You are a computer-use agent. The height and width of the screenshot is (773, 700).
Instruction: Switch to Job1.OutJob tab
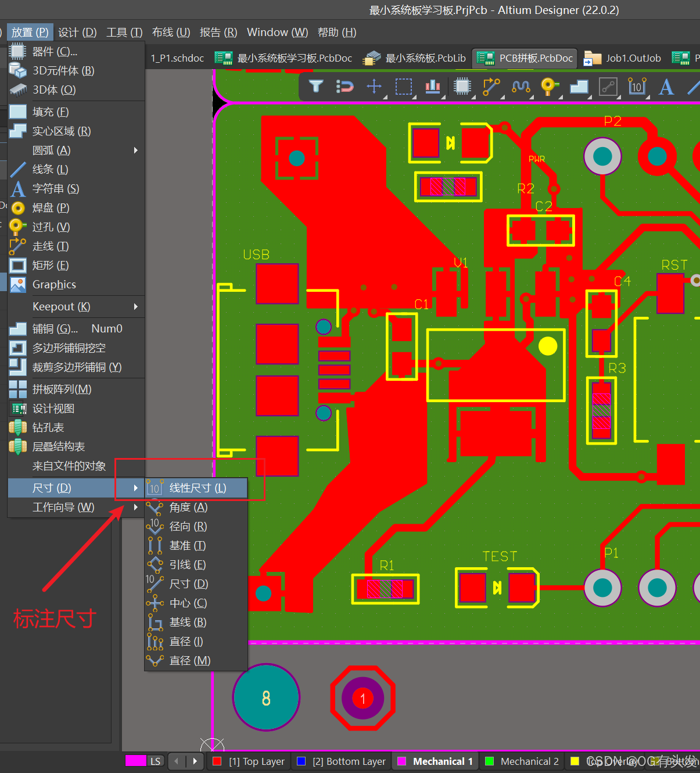point(623,58)
